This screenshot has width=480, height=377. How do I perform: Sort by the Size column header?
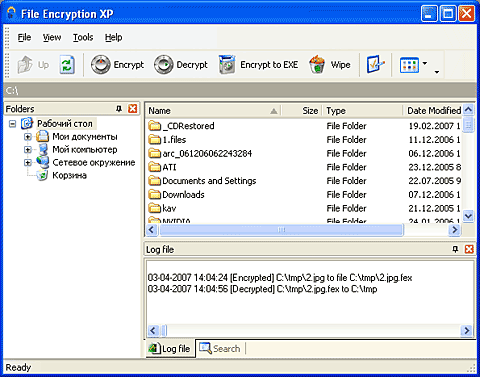(x=301, y=110)
